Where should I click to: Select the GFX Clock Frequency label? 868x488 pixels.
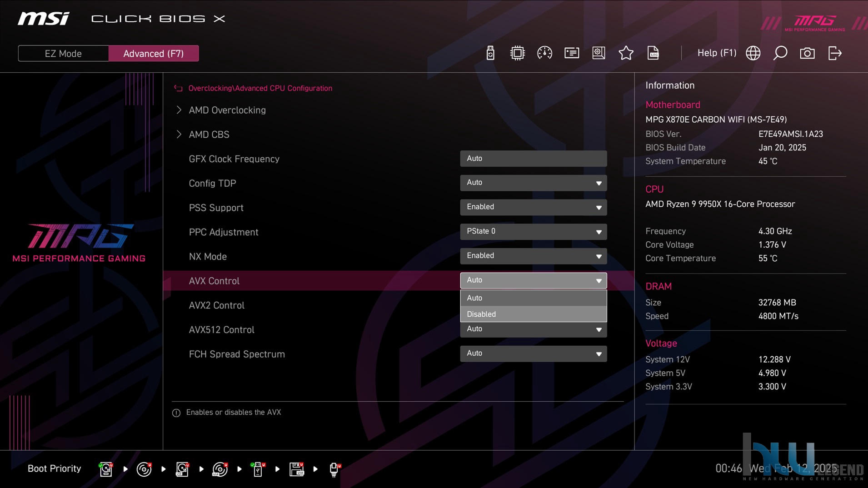click(234, 159)
